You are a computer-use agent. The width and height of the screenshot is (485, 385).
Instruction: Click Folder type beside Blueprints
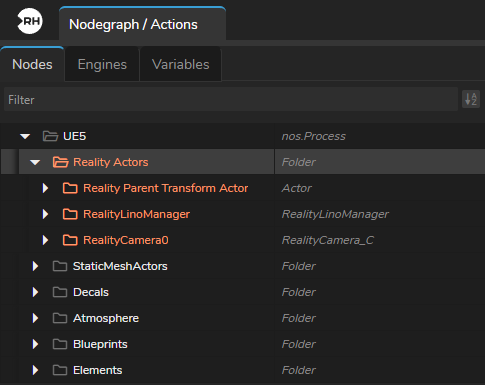[298, 344]
